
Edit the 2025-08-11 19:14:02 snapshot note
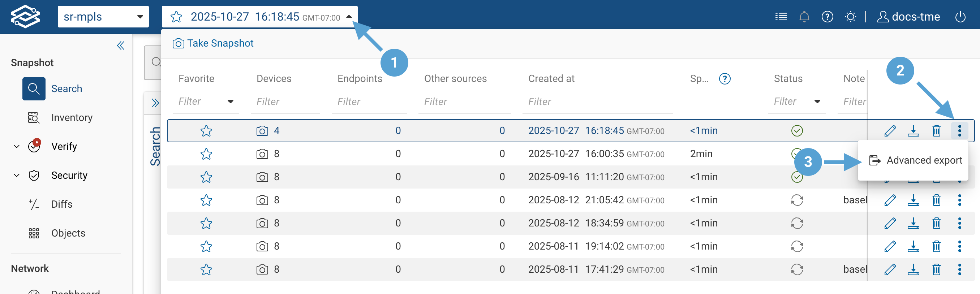point(890,246)
